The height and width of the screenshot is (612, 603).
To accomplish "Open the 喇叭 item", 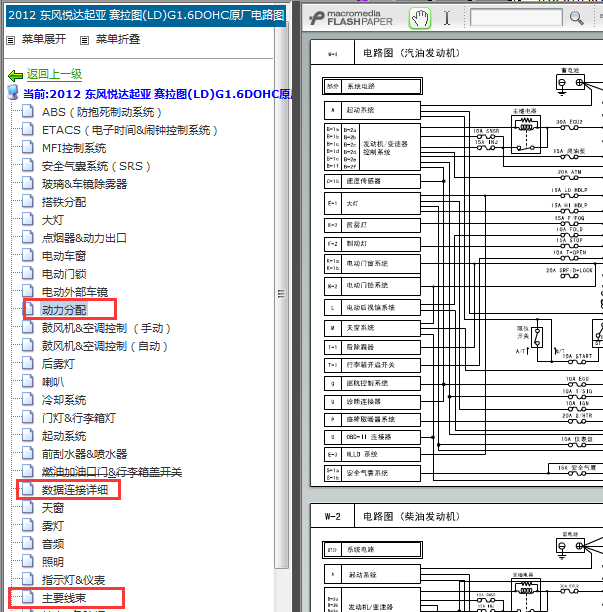I will point(53,382).
